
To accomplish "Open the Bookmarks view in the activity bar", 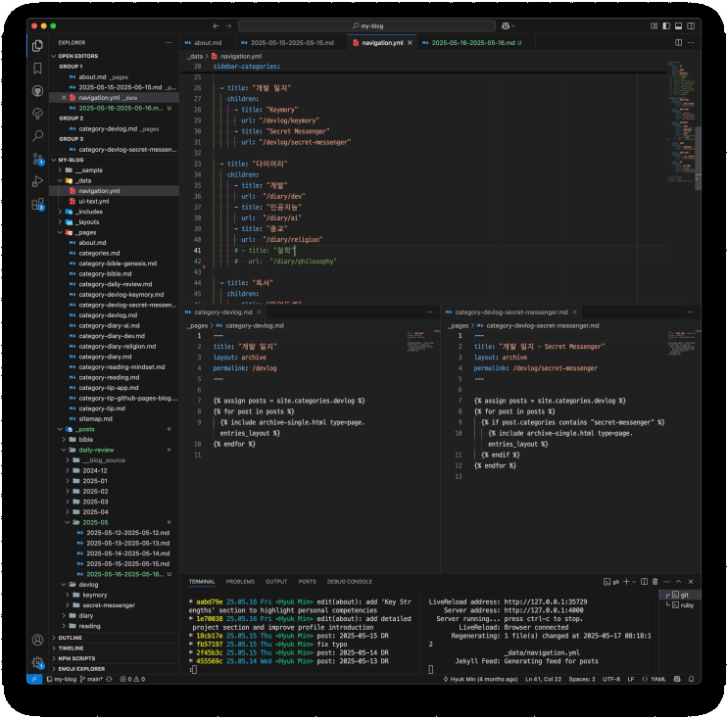I will (37, 69).
